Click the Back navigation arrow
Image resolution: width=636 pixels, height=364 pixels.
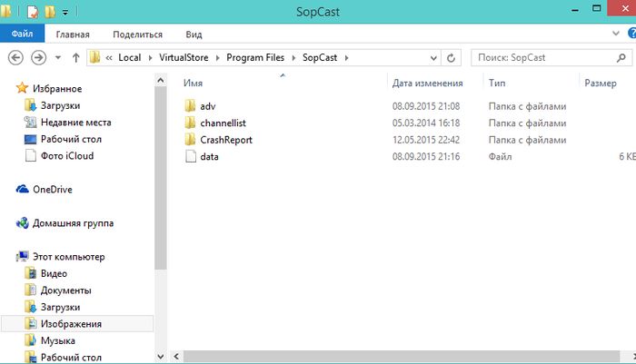[15, 57]
